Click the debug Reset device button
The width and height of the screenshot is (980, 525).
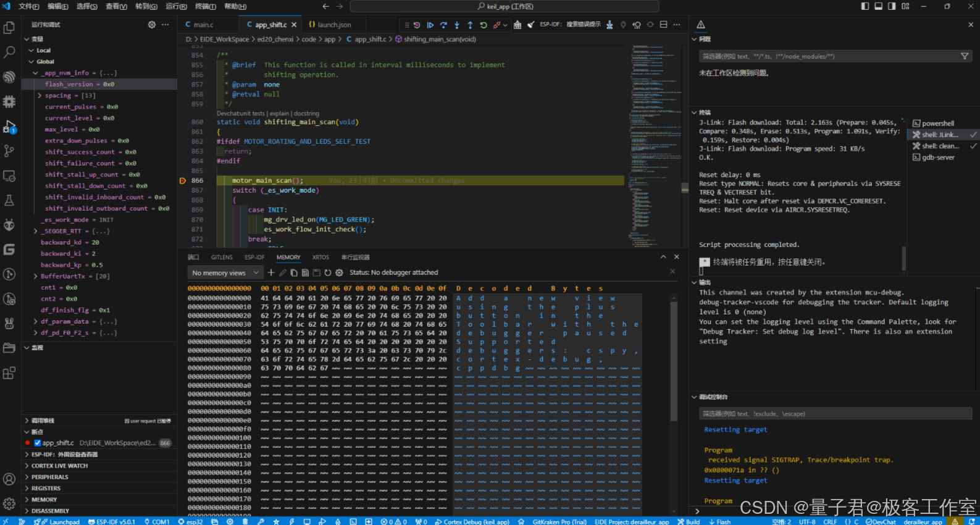[417, 25]
